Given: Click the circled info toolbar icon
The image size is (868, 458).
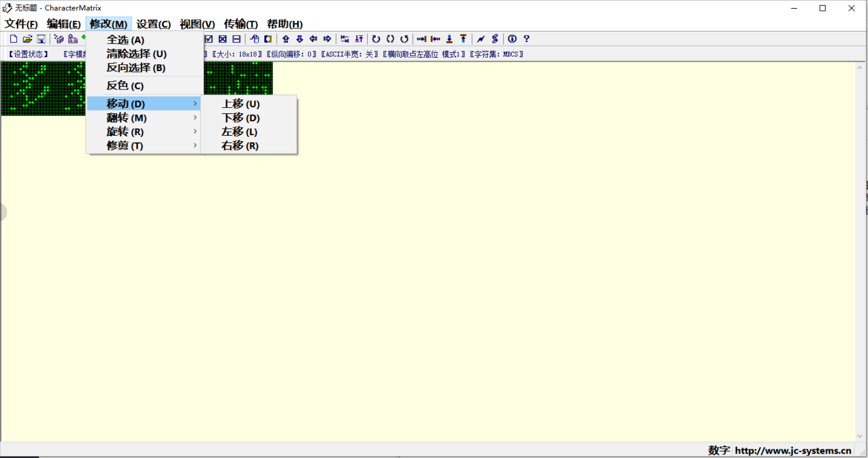Looking at the screenshot, I should point(512,39).
